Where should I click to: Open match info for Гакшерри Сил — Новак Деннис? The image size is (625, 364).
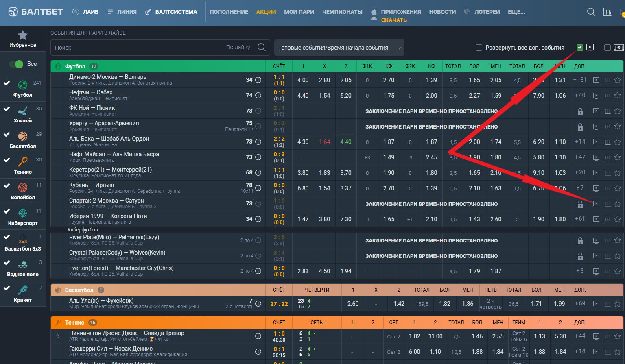258,352
